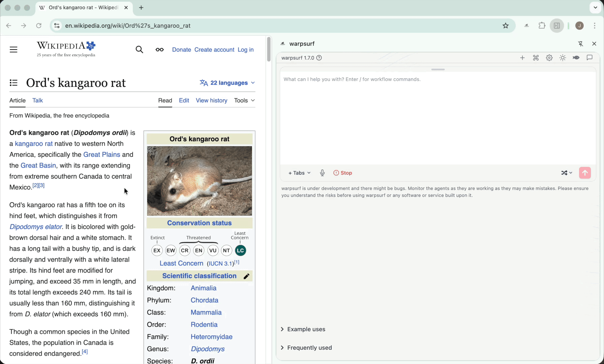Click the fish icon in warpsurf toolbar
The image size is (604, 364).
pyautogui.click(x=576, y=58)
